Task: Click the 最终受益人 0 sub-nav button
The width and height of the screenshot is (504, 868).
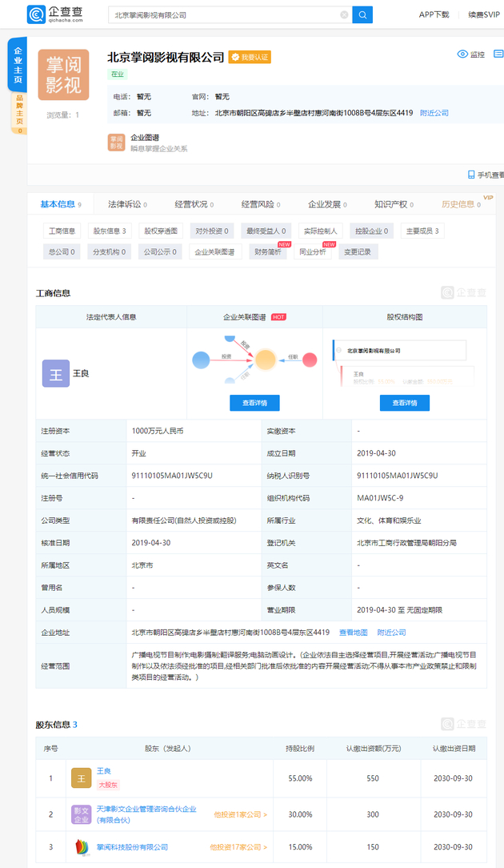Action: [266, 231]
